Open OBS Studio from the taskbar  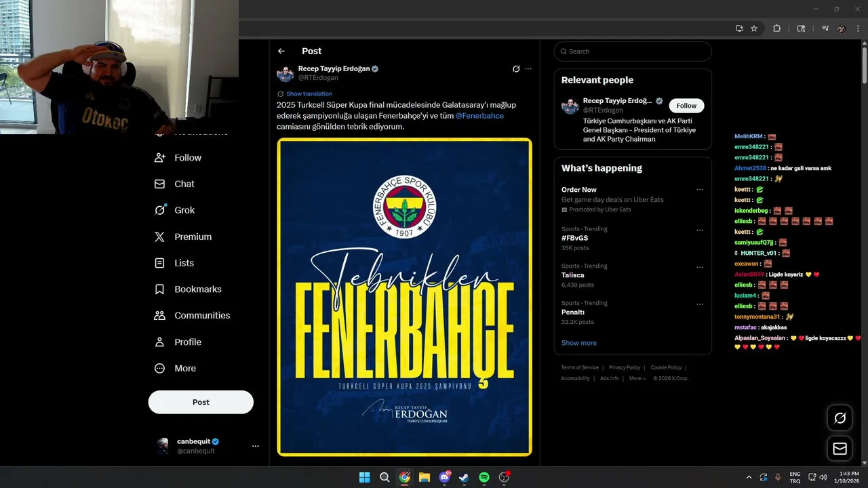(x=504, y=477)
